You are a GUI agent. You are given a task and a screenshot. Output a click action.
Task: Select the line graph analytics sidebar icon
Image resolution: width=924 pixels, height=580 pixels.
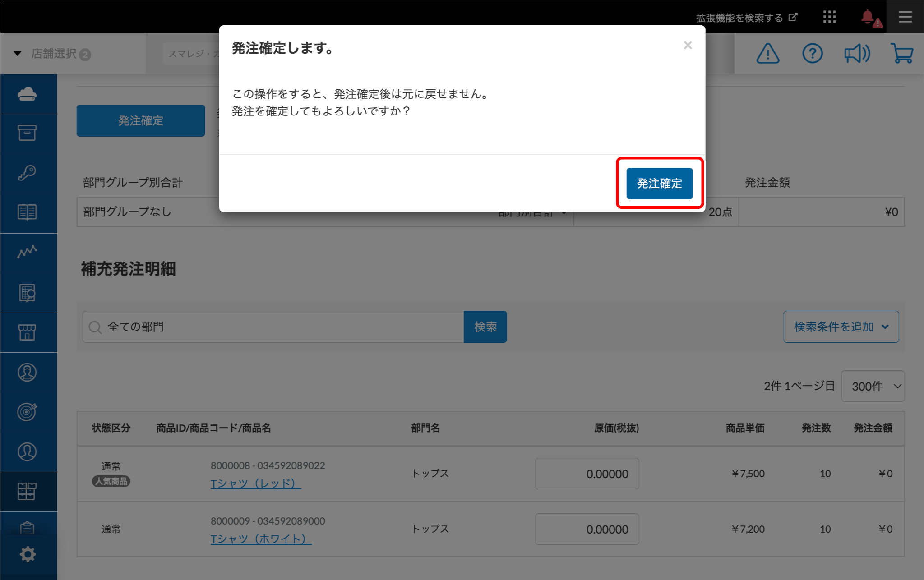pos(27,252)
